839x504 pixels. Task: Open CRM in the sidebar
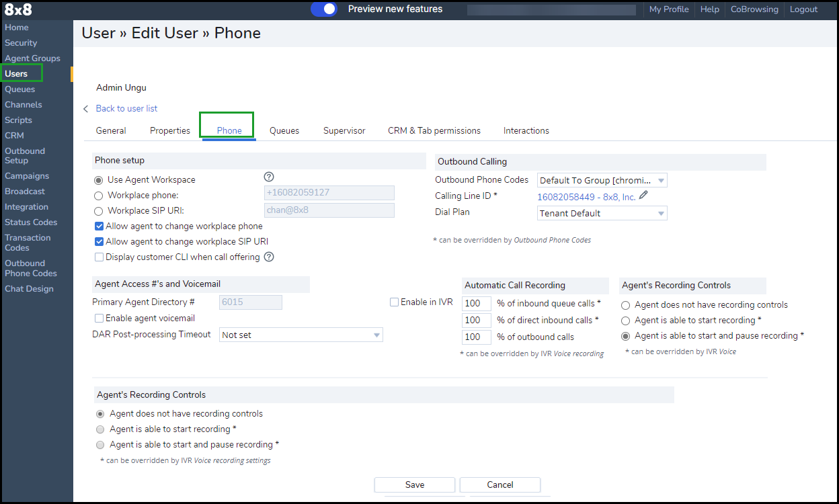click(14, 136)
